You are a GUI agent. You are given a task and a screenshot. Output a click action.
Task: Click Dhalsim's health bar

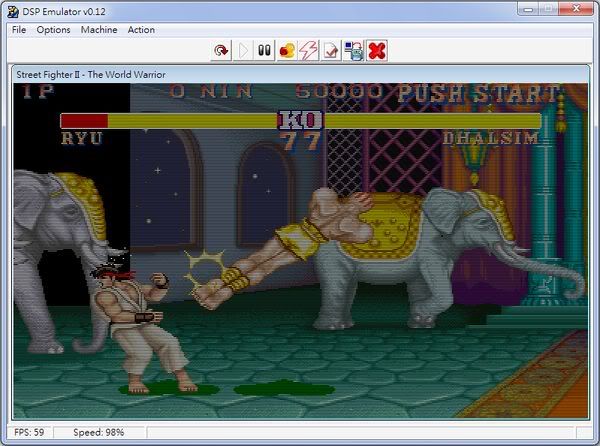coord(432,121)
